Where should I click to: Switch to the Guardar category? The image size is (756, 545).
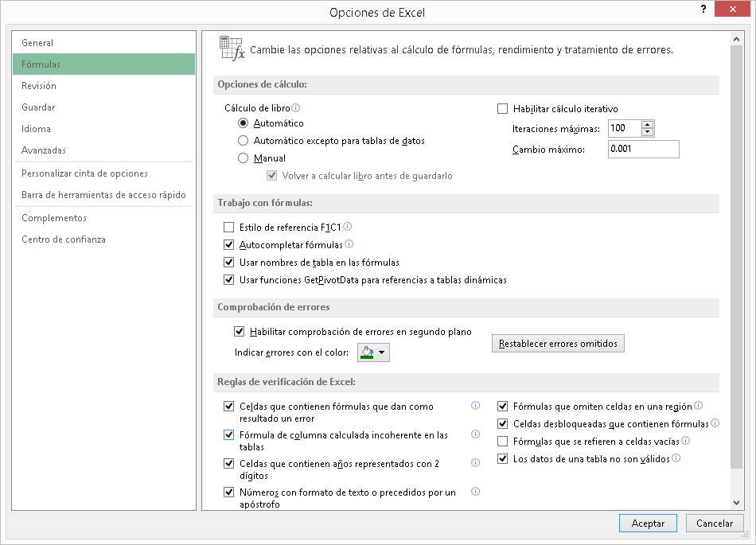click(103, 107)
